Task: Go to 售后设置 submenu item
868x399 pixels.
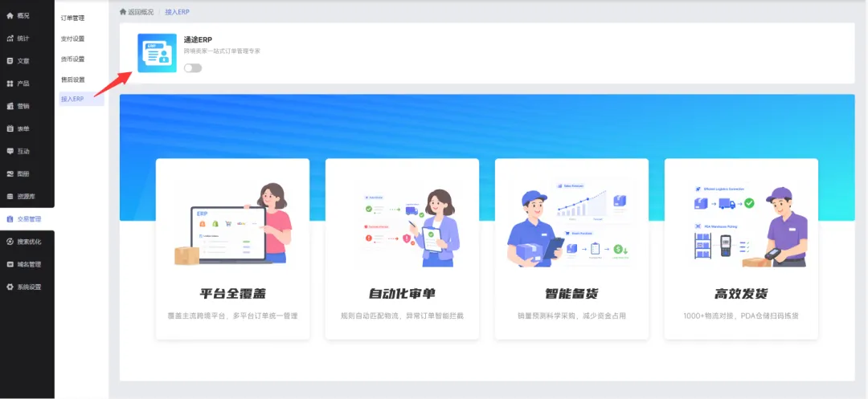Action: coord(72,79)
